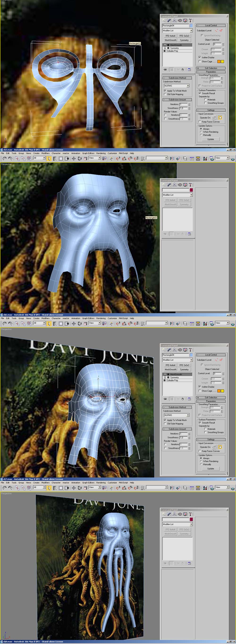236x644 pixels.
Task: Toggle Angle Snap in dj6.max toolbar
Action: tap(124, 324)
